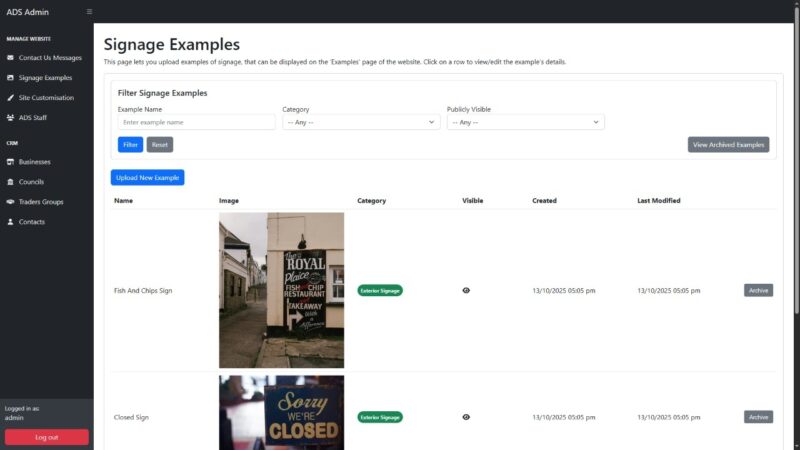Archive the Fish And Chips Sign
The image size is (800, 450).
pyautogui.click(x=758, y=290)
